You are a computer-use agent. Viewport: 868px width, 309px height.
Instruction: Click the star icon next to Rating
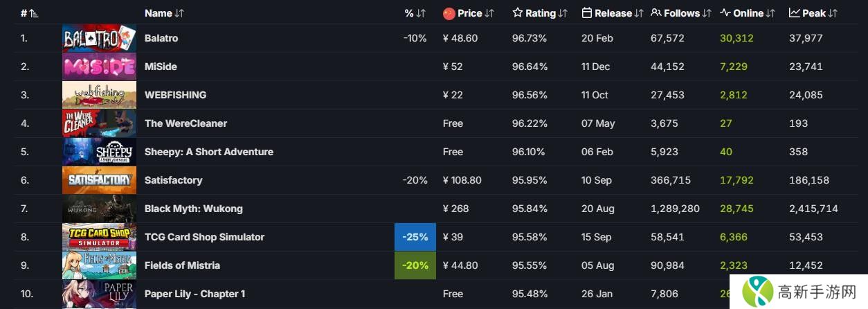click(x=518, y=13)
